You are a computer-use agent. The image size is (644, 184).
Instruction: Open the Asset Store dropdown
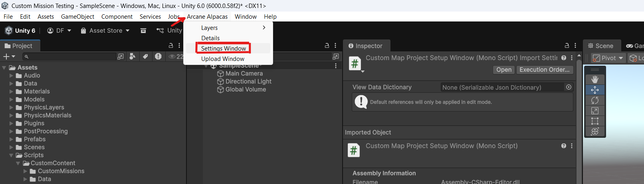105,31
